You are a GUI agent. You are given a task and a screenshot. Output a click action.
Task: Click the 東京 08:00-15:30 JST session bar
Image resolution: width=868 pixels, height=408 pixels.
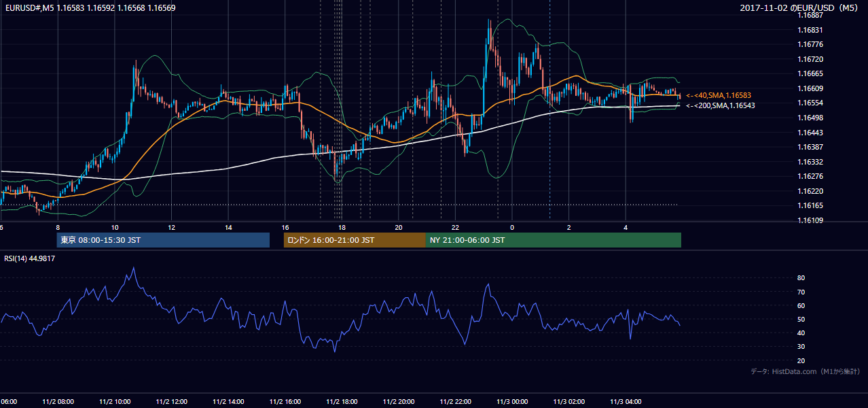coord(163,240)
